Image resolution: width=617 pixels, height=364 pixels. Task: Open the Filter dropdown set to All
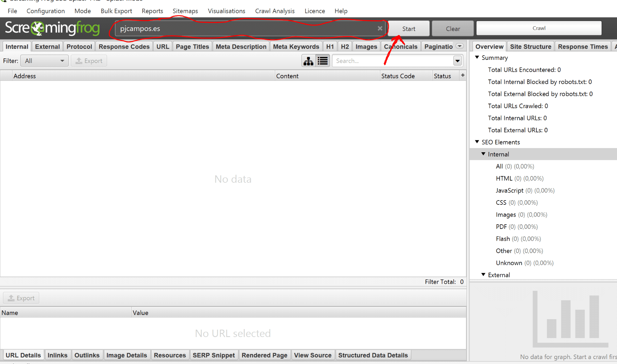pos(44,61)
